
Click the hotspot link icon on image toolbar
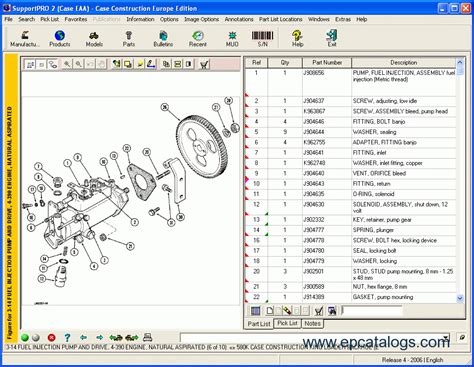click(53, 64)
